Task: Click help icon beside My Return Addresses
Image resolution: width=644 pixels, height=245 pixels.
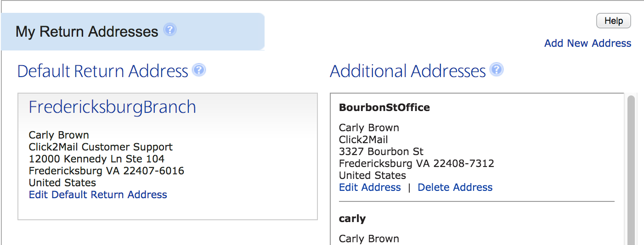Action: [170, 30]
